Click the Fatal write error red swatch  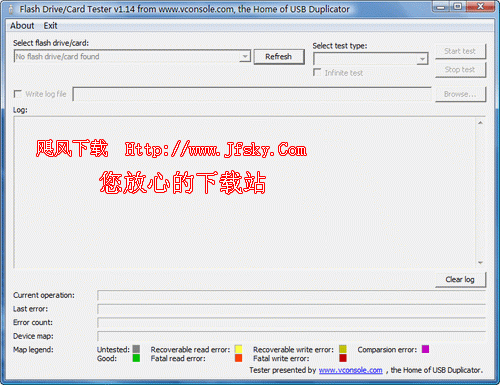pyautogui.click(x=343, y=358)
